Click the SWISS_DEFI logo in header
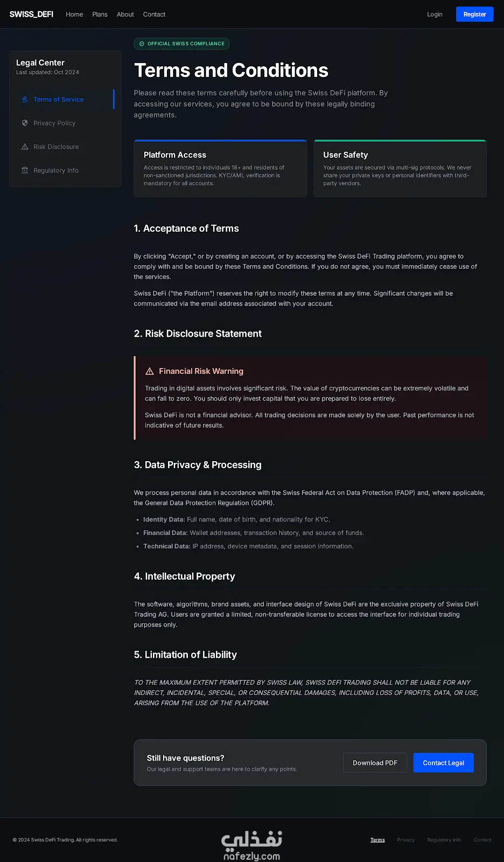The height and width of the screenshot is (862, 504). pos(31,15)
